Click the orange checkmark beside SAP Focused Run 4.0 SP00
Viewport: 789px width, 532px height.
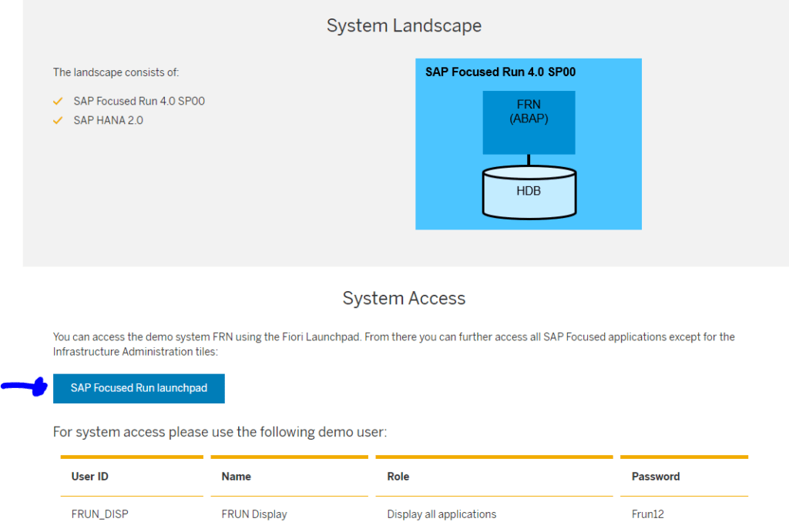pos(59,100)
